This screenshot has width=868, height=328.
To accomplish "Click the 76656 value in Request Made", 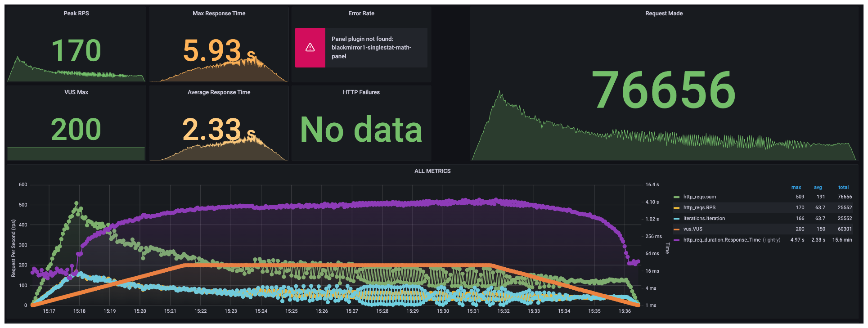I will 664,90.
